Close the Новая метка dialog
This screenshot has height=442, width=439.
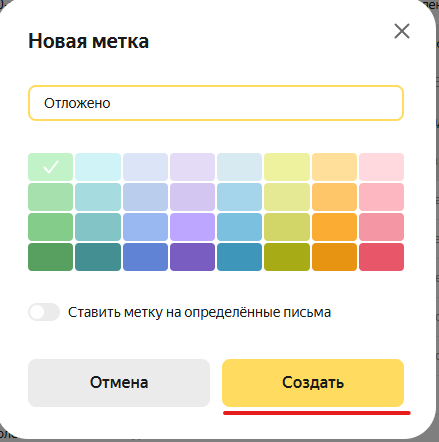(x=402, y=31)
